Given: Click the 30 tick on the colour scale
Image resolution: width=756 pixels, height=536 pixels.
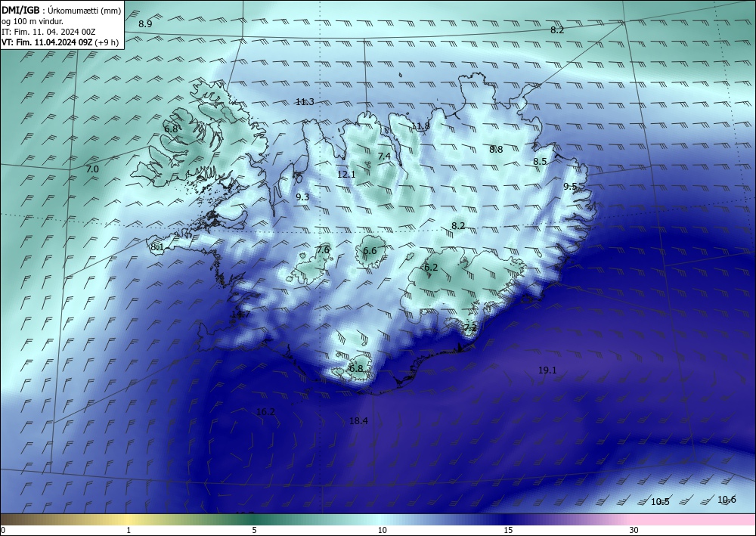Looking at the screenshot, I should [634, 530].
